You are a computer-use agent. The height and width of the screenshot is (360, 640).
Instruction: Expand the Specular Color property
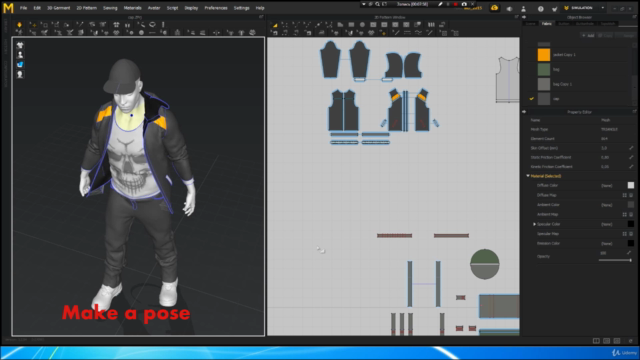534,224
